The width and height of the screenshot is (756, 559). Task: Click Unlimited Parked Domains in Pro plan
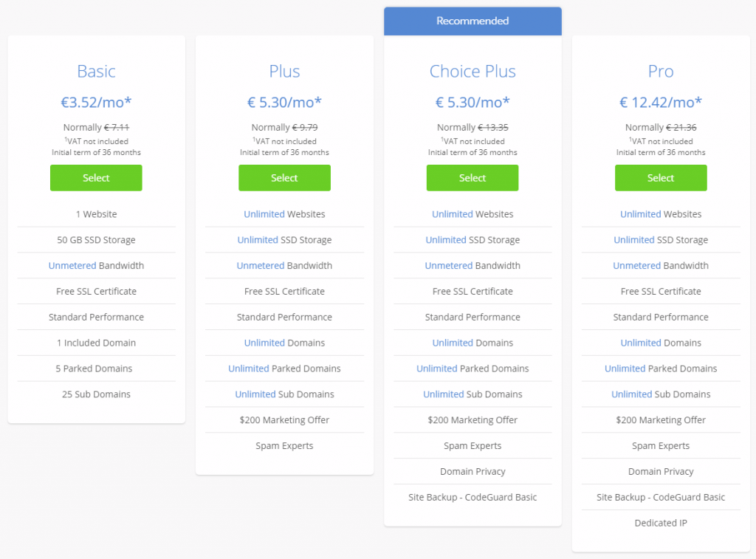pos(661,368)
